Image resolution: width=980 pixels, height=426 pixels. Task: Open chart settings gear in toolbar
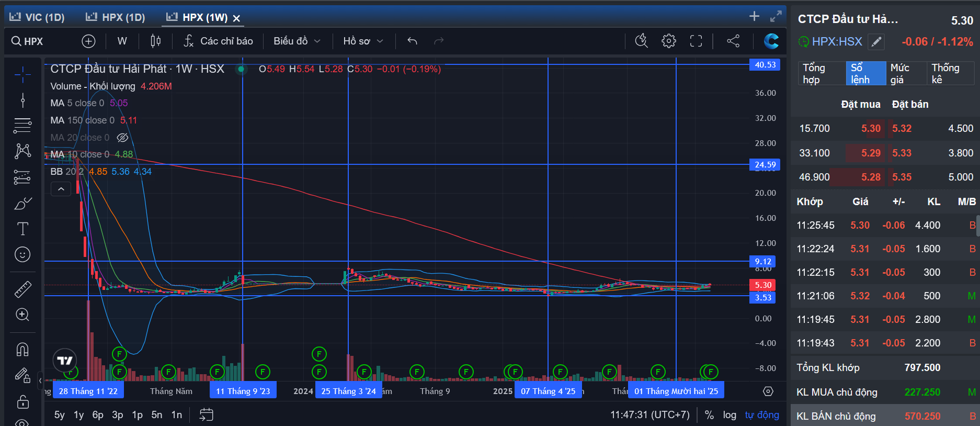pyautogui.click(x=669, y=41)
